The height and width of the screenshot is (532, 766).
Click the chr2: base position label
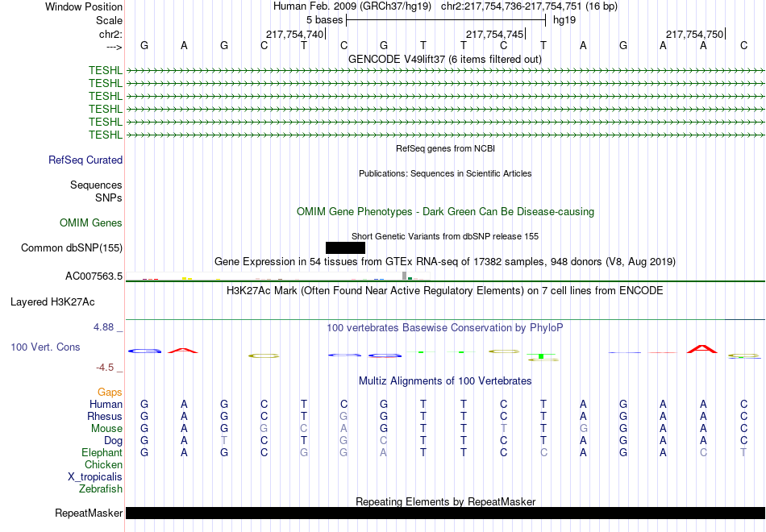click(111, 34)
